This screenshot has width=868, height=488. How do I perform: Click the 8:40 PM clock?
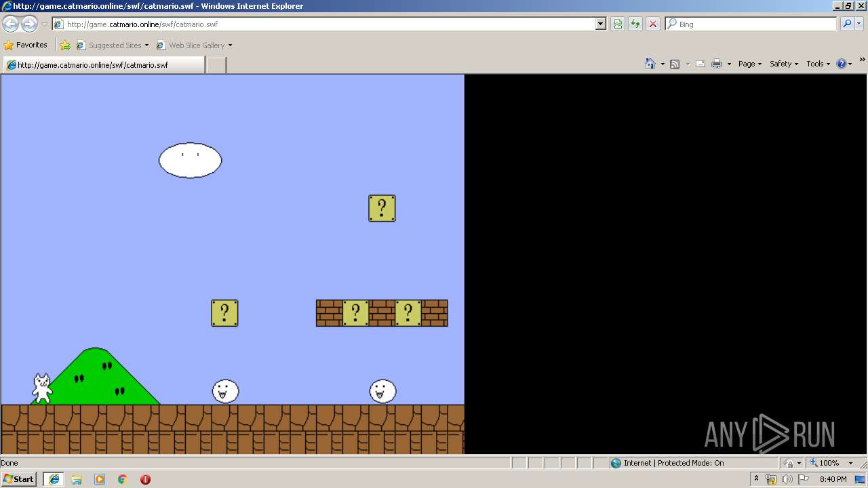[833, 479]
